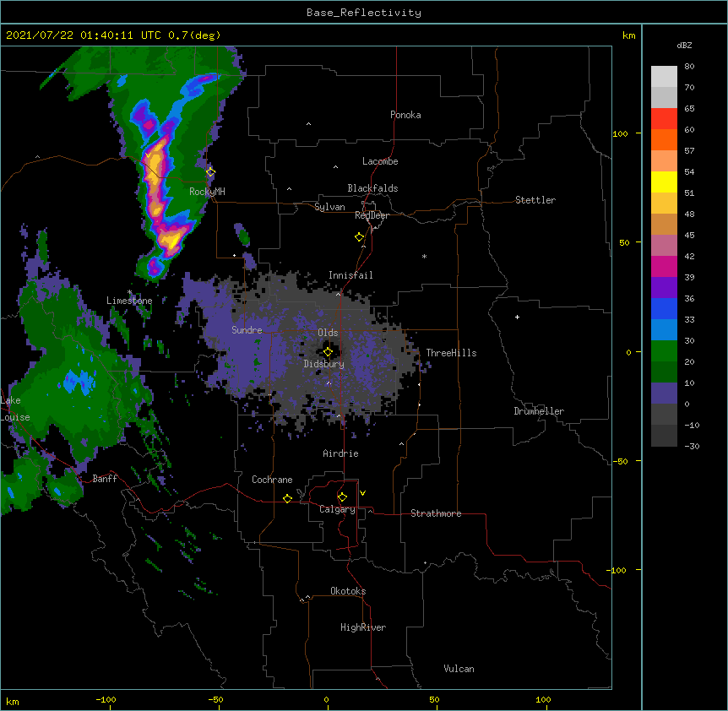Image resolution: width=728 pixels, height=711 pixels.
Task: Click the ThreeHills city label
Action: (x=451, y=353)
